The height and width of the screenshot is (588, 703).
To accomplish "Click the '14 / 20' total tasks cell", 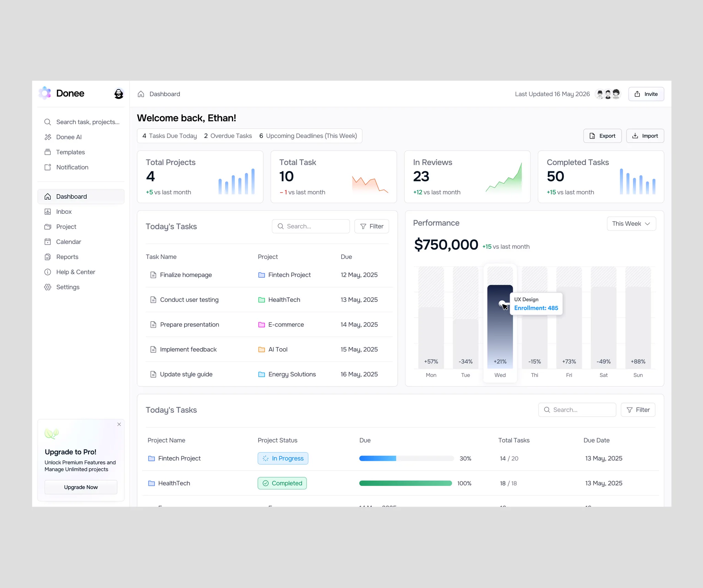I will (x=509, y=459).
